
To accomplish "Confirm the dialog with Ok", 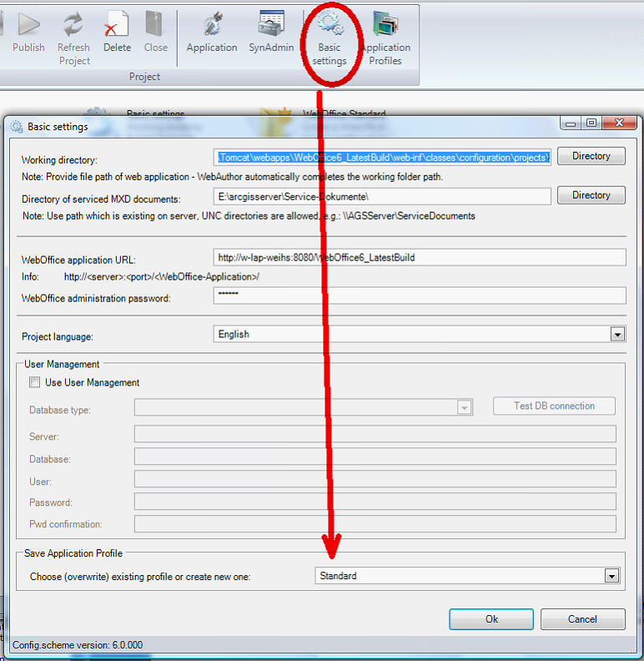I will (x=491, y=618).
